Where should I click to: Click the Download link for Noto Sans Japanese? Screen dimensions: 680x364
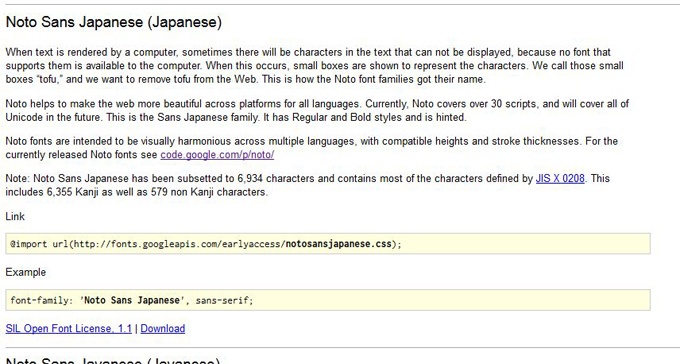pyautogui.click(x=163, y=328)
